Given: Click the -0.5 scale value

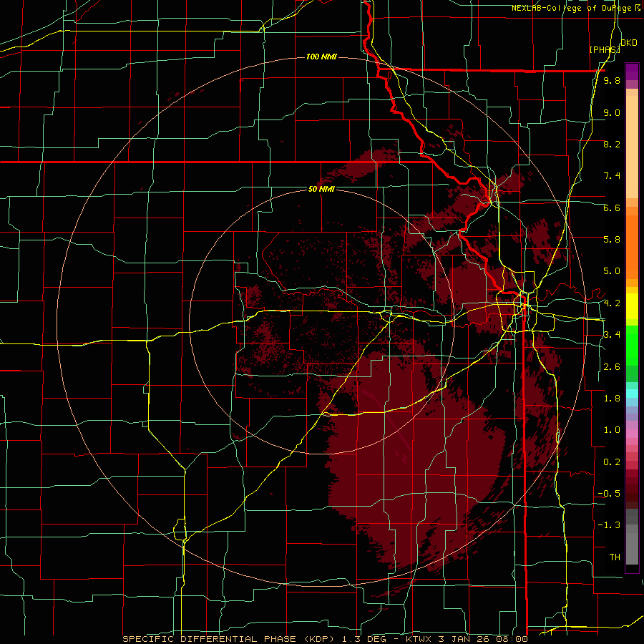Looking at the screenshot, I should click(x=609, y=494).
